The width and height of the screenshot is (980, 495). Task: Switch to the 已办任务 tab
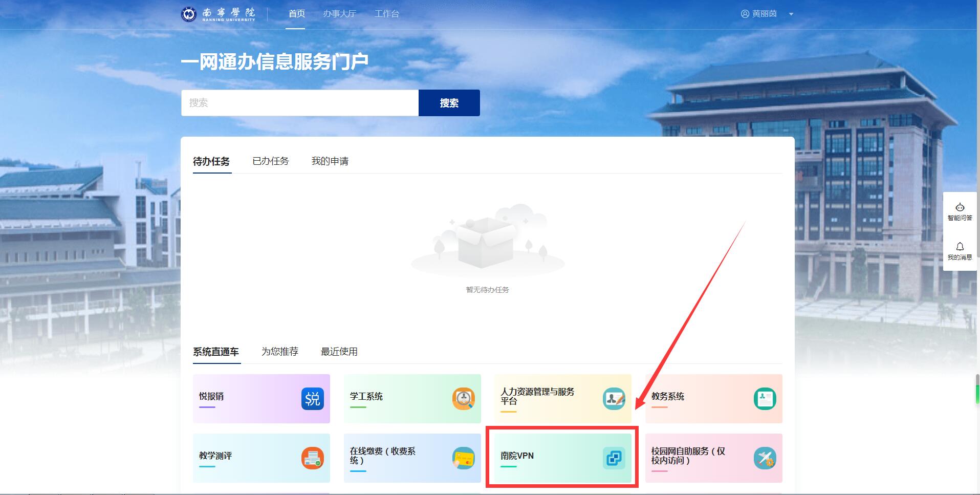[270, 161]
